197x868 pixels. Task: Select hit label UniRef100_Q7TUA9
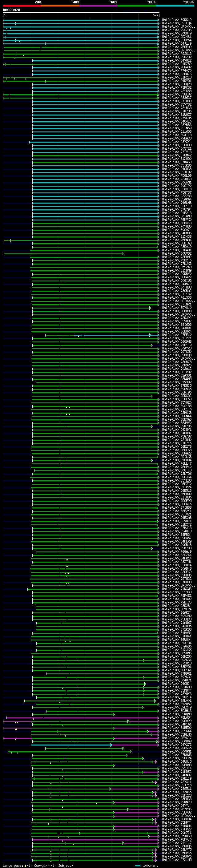click(x=177, y=101)
